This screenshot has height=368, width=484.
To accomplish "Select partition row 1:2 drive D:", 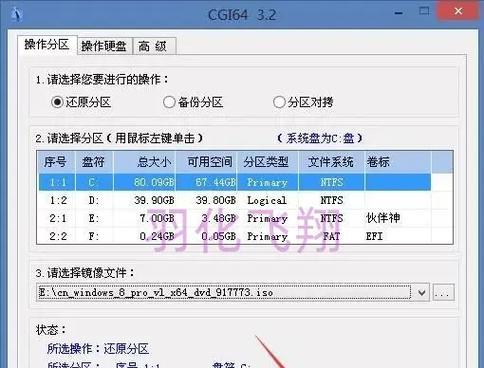I will [x=235, y=200].
